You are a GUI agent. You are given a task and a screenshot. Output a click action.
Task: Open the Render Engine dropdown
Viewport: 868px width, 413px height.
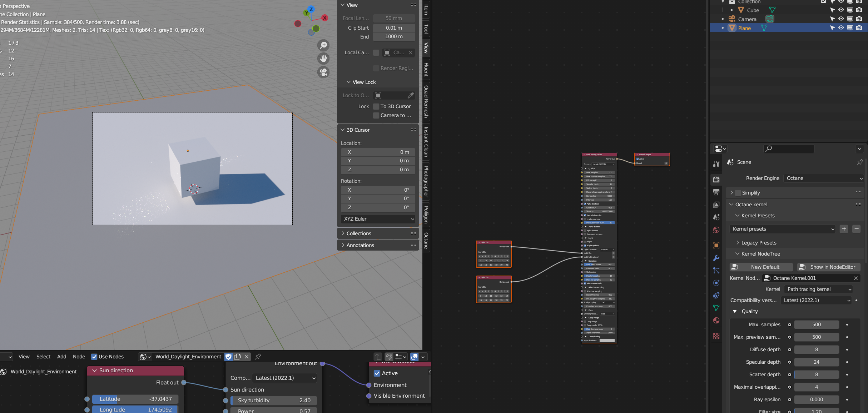(x=824, y=178)
